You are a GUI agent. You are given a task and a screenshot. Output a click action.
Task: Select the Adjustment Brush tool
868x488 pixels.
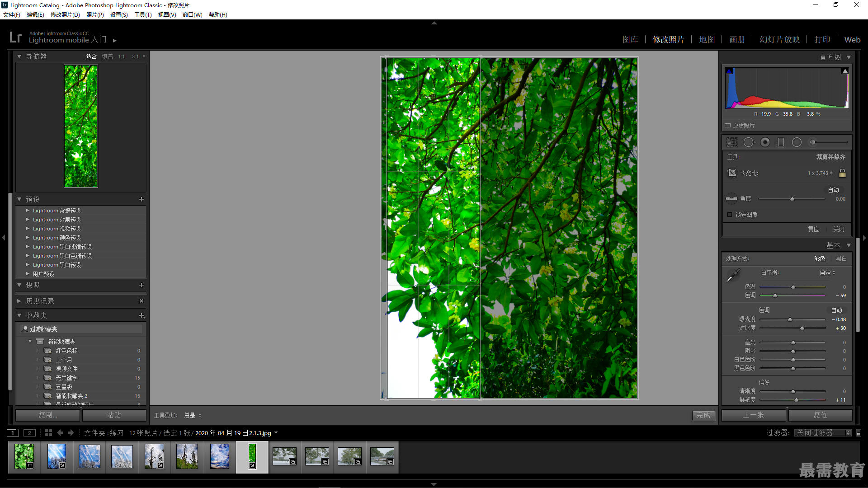pos(828,142)
